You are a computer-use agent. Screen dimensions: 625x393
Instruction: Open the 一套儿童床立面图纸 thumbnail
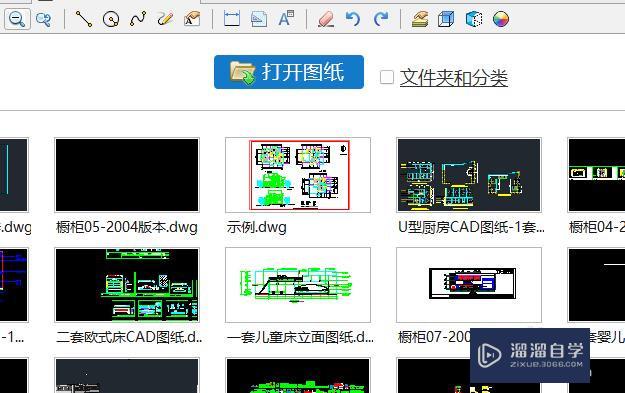298,285
